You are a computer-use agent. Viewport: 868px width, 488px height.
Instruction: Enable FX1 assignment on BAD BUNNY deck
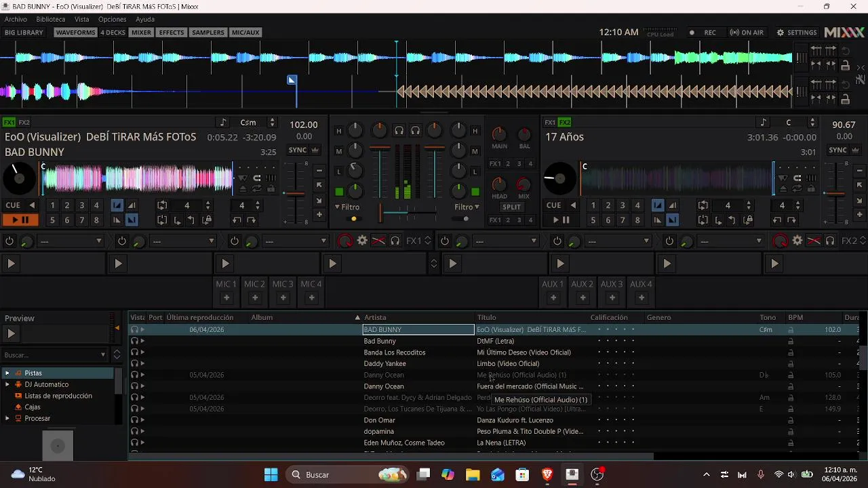[x=9, y=123]
